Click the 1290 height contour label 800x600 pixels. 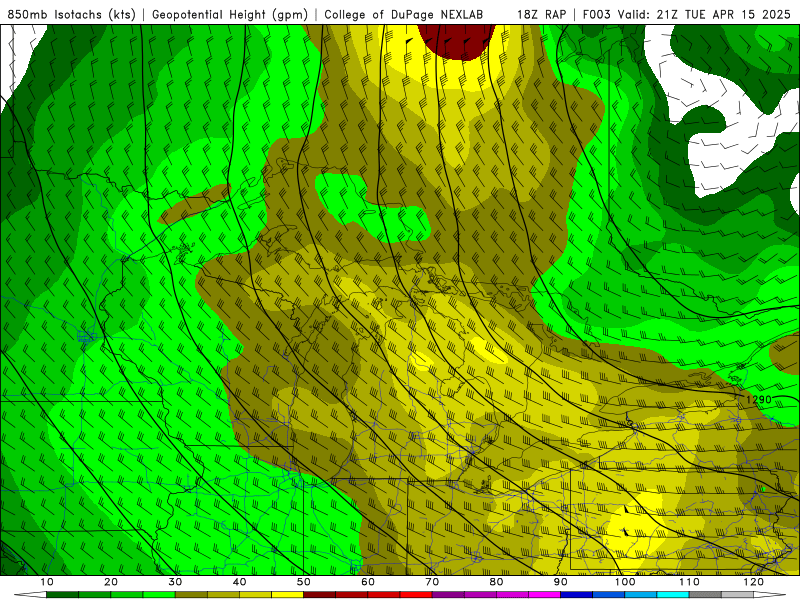(758, 399)
